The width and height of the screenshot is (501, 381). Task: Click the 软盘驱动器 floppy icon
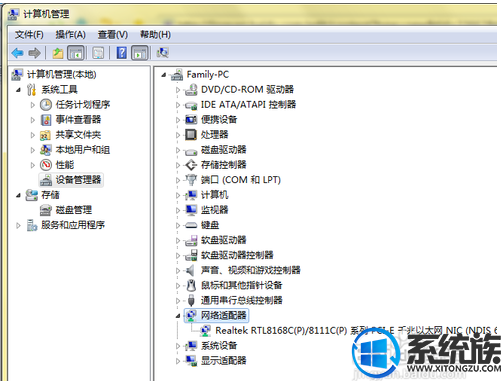191,240
